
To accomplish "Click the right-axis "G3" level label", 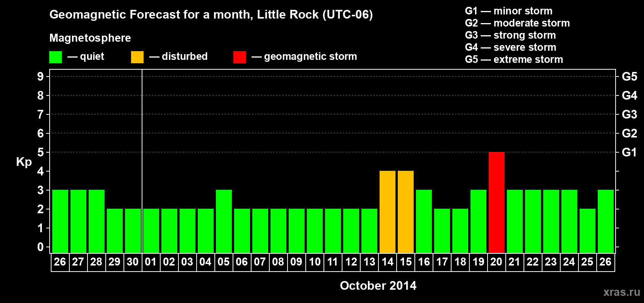I will [630, 114].
